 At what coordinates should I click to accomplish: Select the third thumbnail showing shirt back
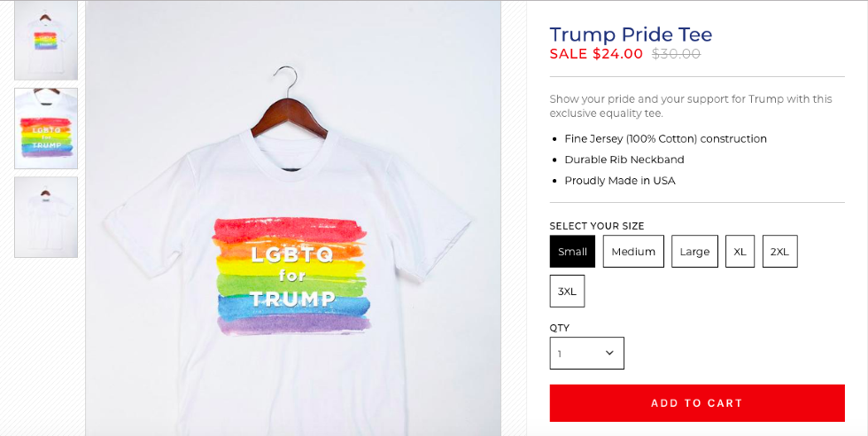click(46, 217)
